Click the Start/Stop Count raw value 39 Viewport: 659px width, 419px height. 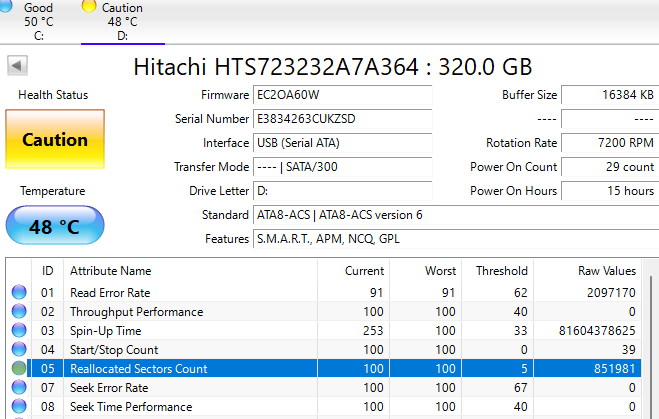pos(629,350)
